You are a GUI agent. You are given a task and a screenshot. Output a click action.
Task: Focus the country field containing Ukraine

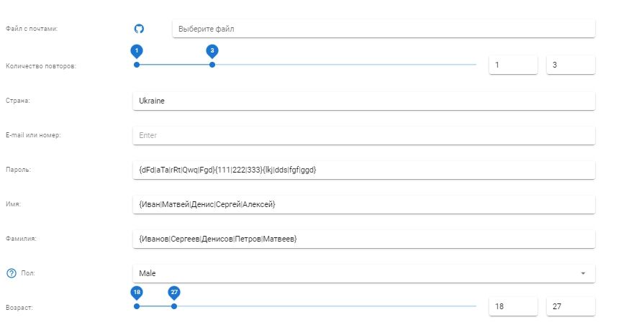(x=363, y=101)
